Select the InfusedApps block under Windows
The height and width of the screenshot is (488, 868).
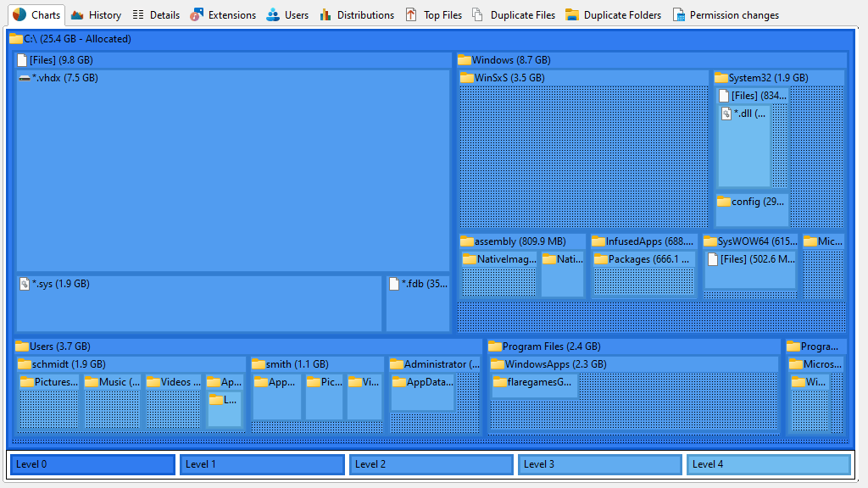(x=644, y=241)
